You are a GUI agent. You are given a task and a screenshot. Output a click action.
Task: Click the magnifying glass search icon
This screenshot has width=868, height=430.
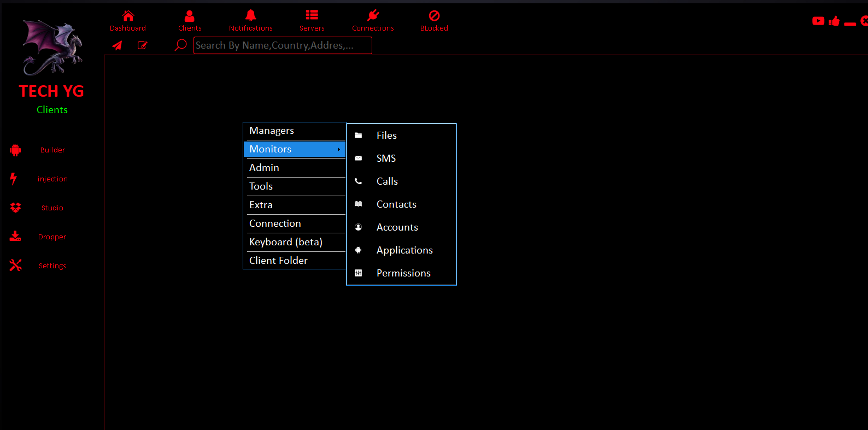click(180, 45)
